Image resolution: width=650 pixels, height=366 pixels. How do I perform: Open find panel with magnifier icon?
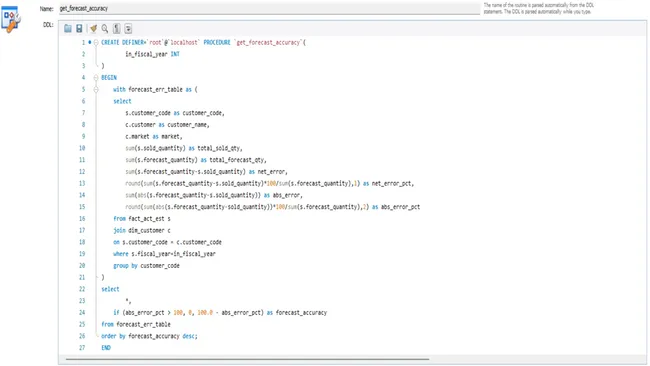pyautogui.click(x=105, y=29)
